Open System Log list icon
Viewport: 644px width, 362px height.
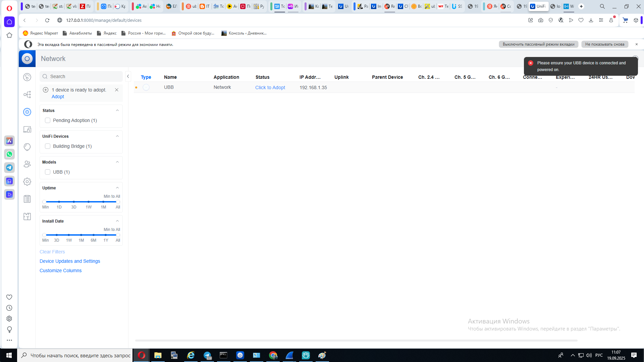pyautogui.click(x=27, y=199)
